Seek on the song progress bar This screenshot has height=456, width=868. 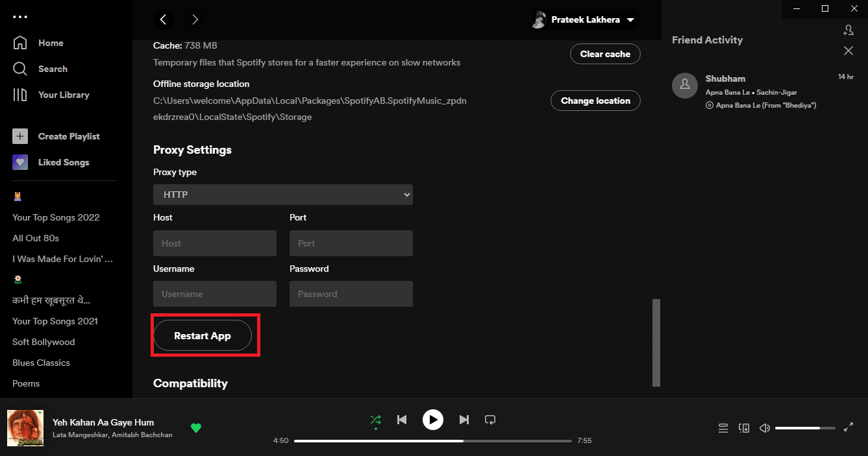[x=433, y=441]
